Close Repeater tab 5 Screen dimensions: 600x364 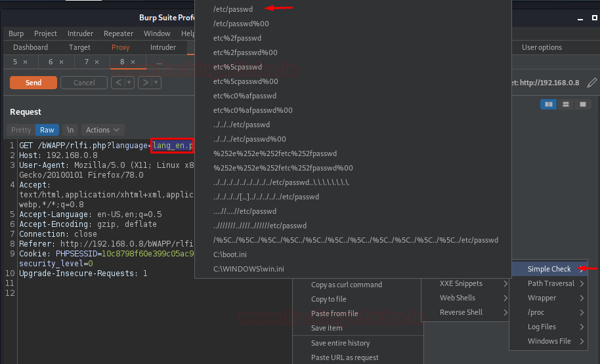coord(25,62)
